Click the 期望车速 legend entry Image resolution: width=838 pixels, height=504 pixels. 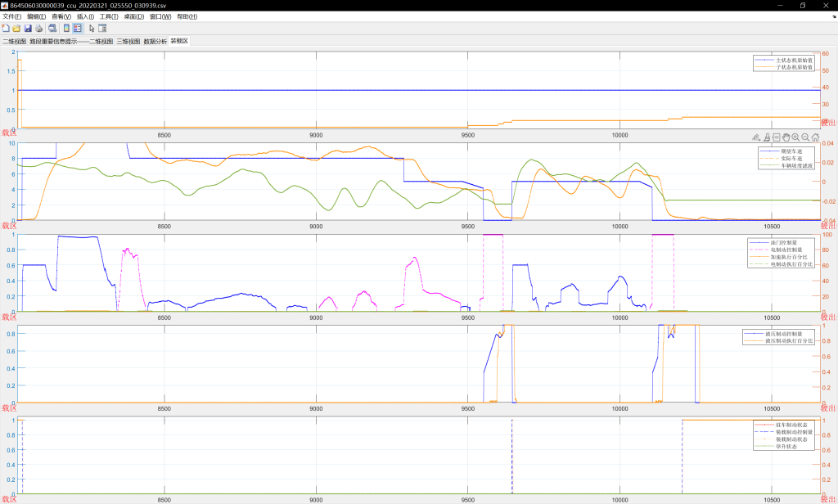click(x=792, y=151)
